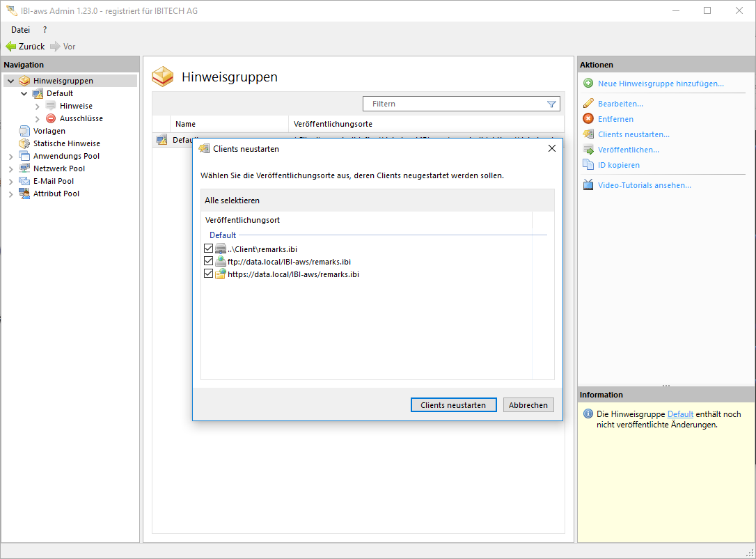Click the Veröffentlichen icon in Aktionen
Image resolution: width=756 pixels, height=559 pixels.
[588, 150]
